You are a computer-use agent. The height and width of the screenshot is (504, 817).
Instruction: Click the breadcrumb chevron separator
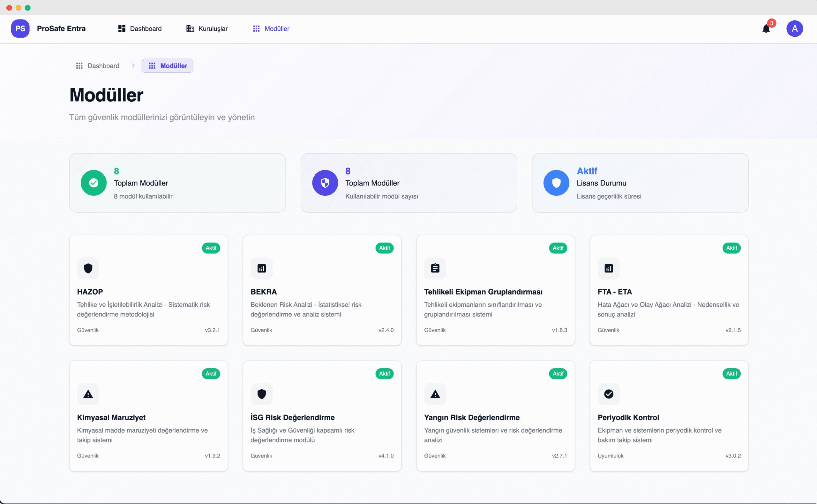[133, 66]
